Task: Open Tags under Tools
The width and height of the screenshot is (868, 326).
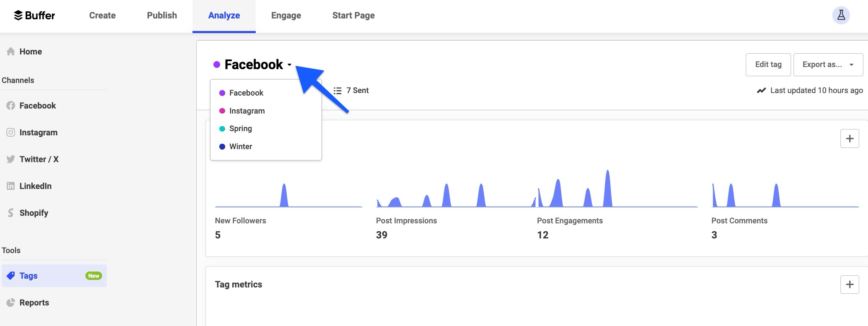Action: 54,276
